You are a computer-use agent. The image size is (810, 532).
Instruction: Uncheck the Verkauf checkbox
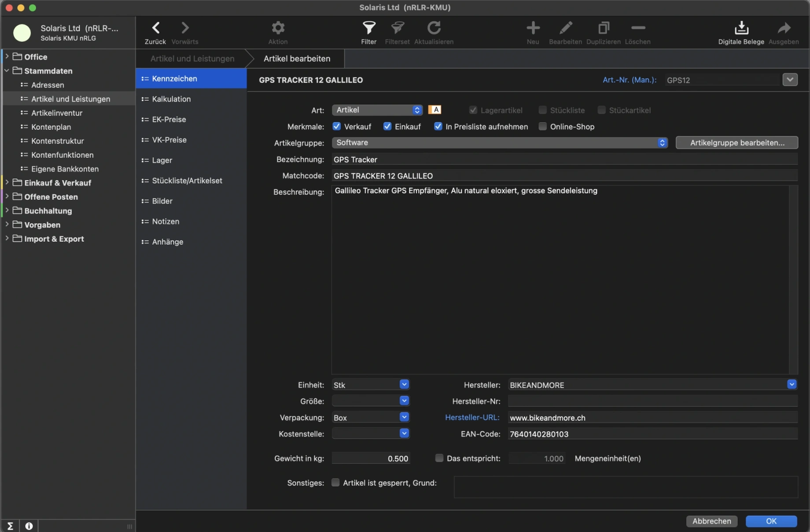(337, 127)
